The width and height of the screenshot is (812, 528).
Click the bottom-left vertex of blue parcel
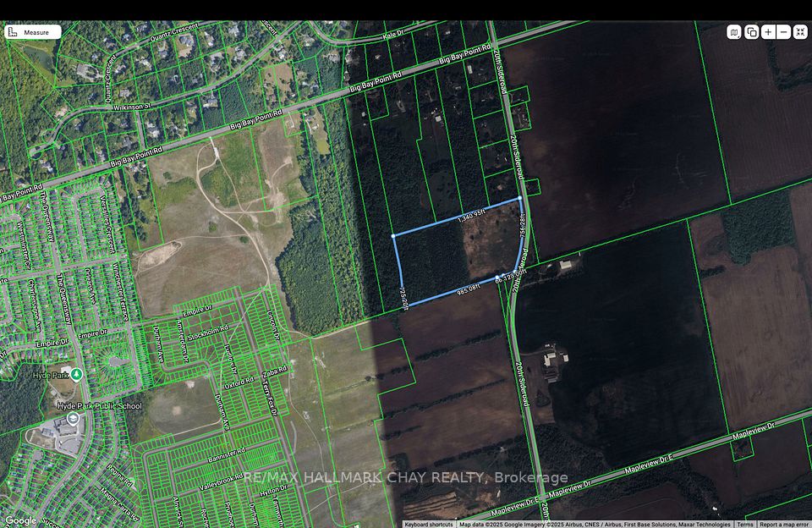click(402, 308)
